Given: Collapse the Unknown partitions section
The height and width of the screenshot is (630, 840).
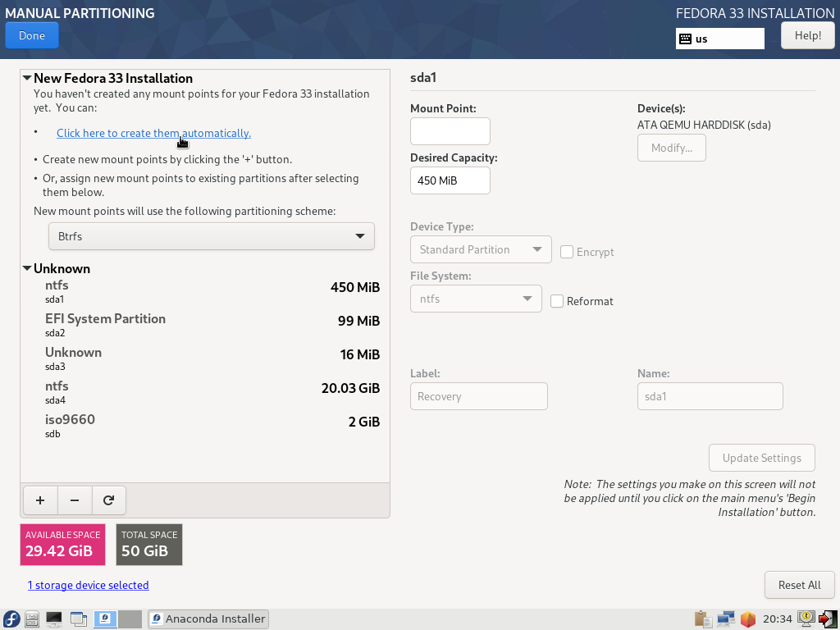Looking at the screenshot, I should tap(27, 268).
